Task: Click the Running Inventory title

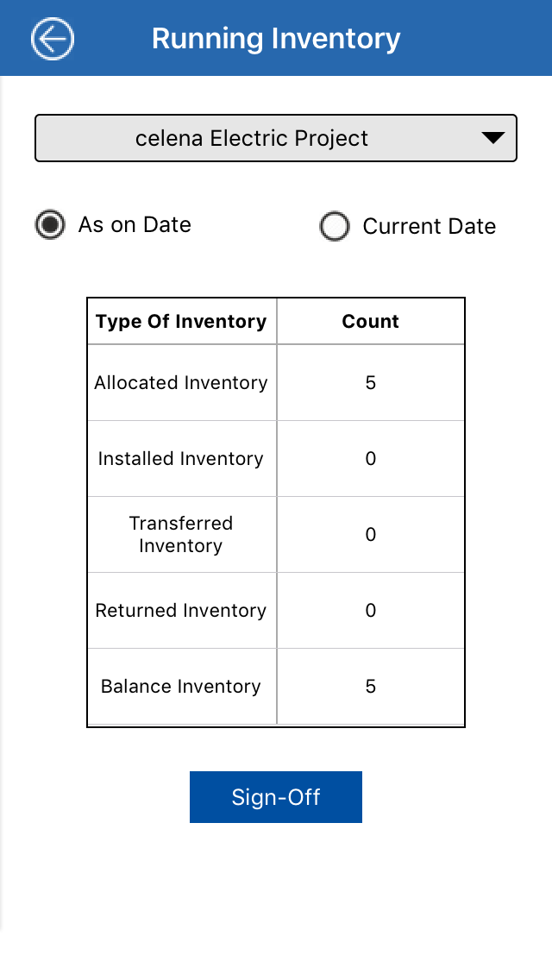Action: [x=276, y=39]
